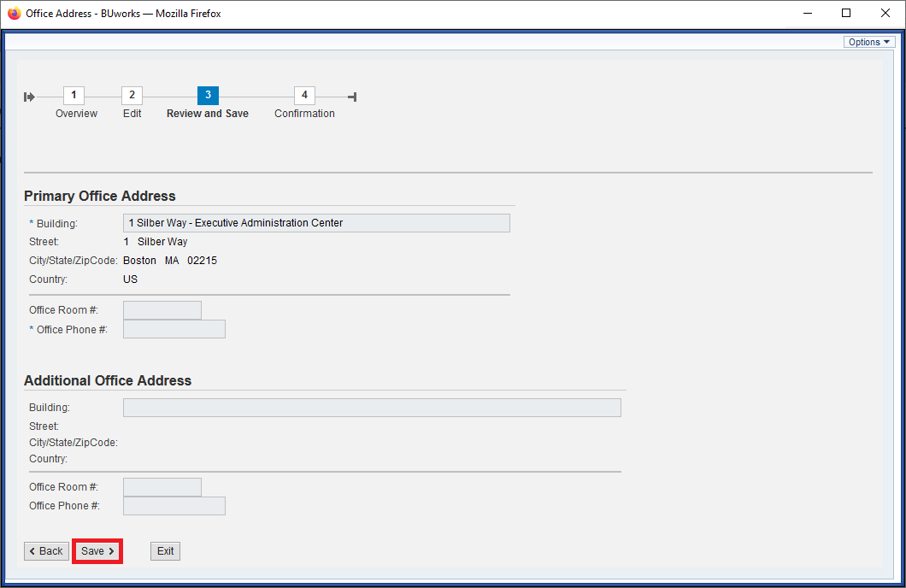Select the state value 'MA'
The height and width of the screenshot is (588, 906).
[172, 261]
